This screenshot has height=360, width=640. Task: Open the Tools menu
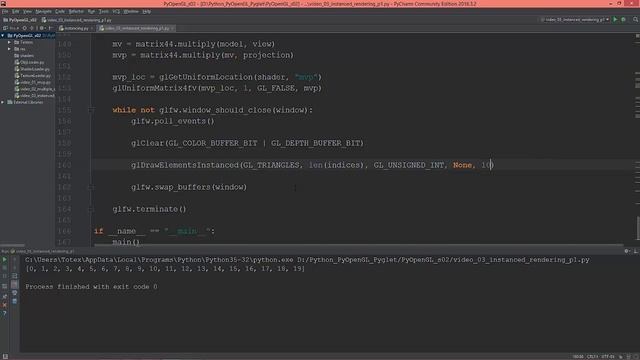[x=104, y=11]
